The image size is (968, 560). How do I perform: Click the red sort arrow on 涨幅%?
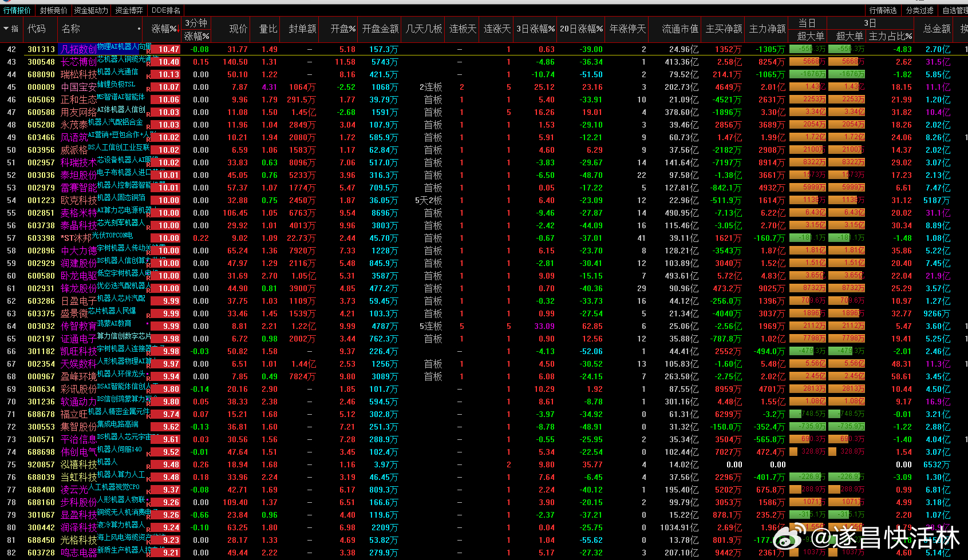180,30
